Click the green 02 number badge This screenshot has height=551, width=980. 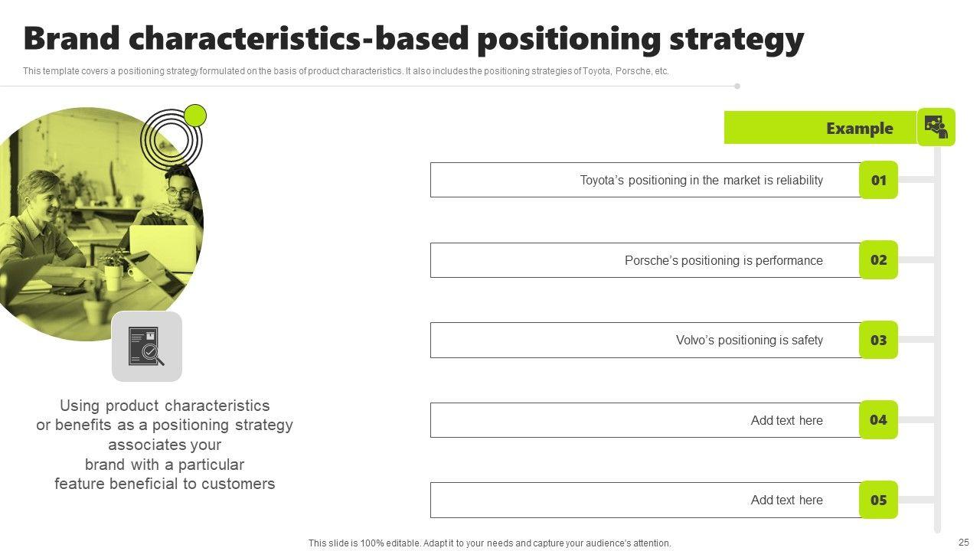click(878, 260)
